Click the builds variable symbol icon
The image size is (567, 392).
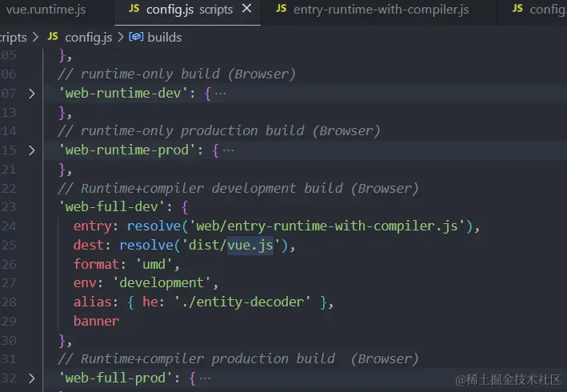[x=136, y=37]
